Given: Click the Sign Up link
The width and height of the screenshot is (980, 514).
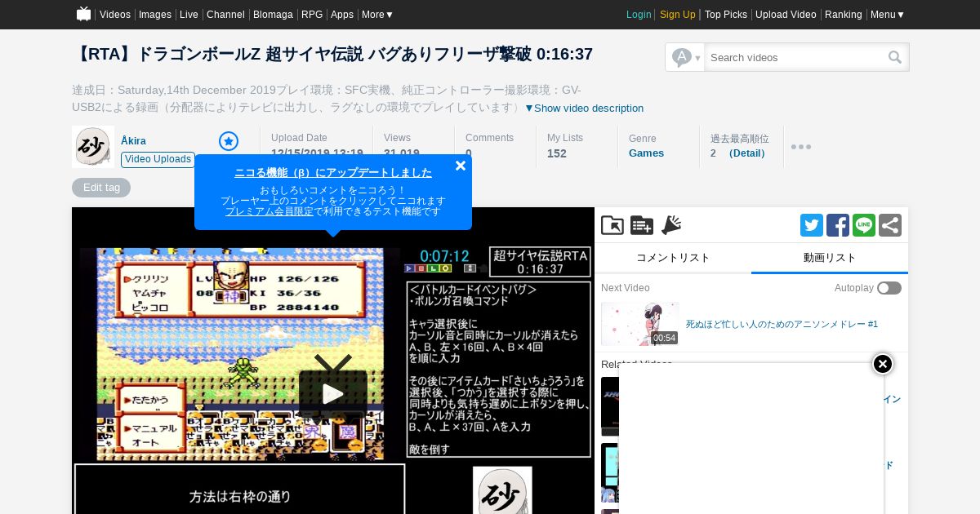Looking at the screenshot, I should tap(678, 15).
